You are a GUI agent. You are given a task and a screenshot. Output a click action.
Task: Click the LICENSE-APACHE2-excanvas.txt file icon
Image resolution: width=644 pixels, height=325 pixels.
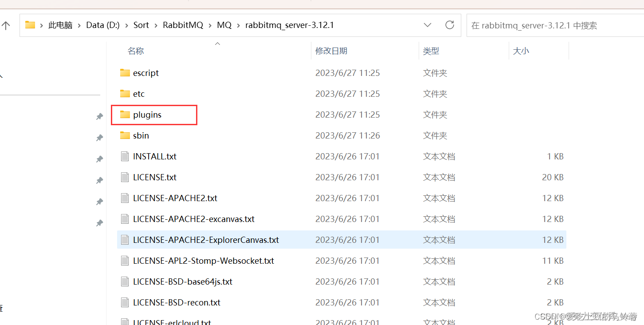click(125, 219)
